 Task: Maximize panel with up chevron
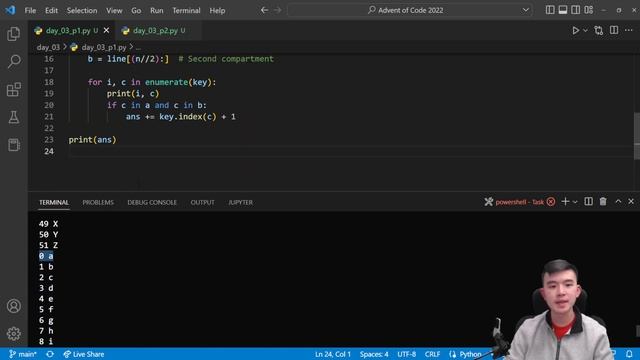[618, 202]
